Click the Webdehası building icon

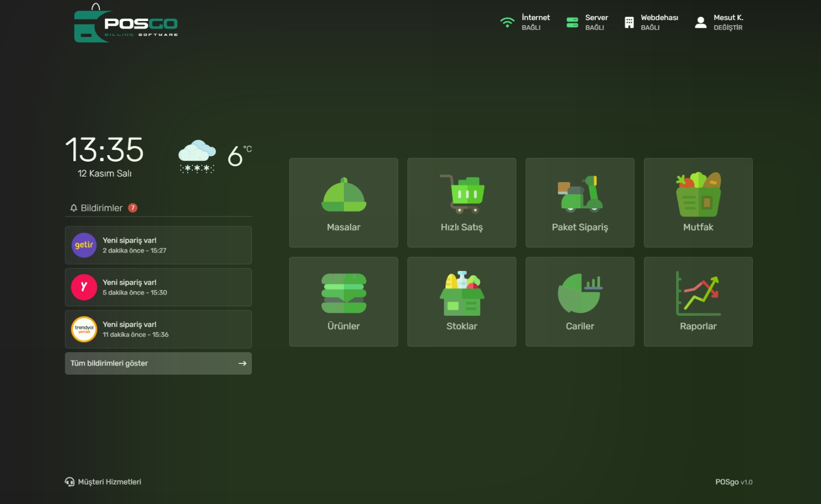(x=629, y=23)
